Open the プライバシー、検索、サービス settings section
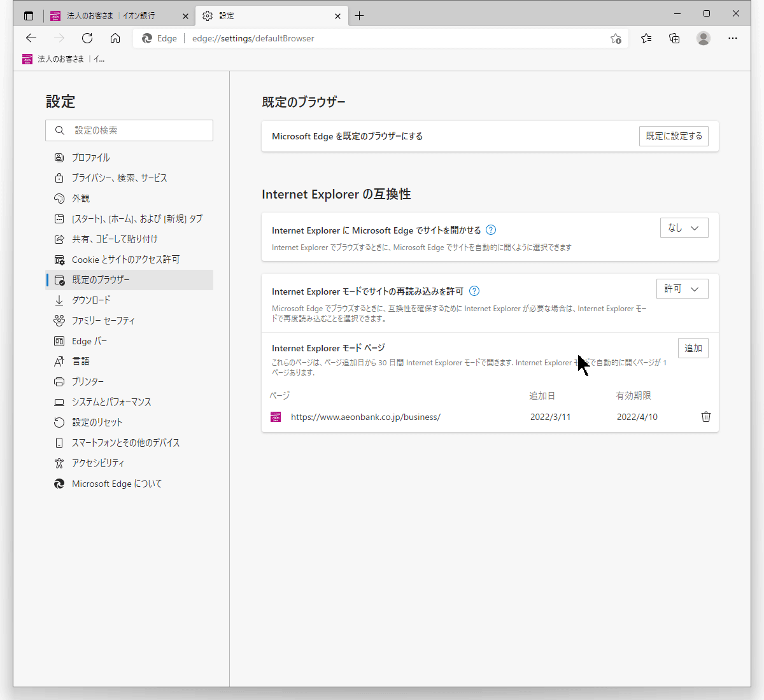The width and height of the screenshot is (764, 700). 119,178
